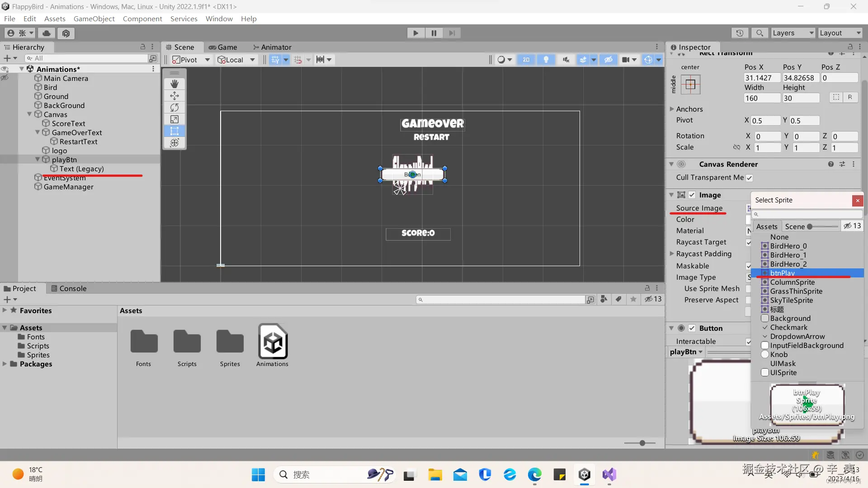The height and width of the screenshot is (488, 868).
Task: Adjust the sprite preview size slider
Action: 810,226
